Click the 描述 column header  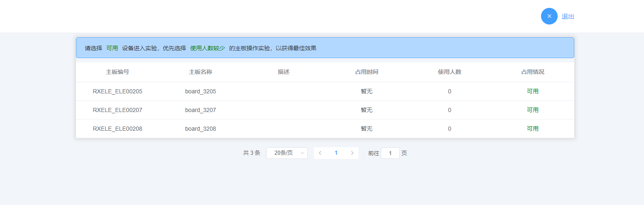tap(284, 72)
